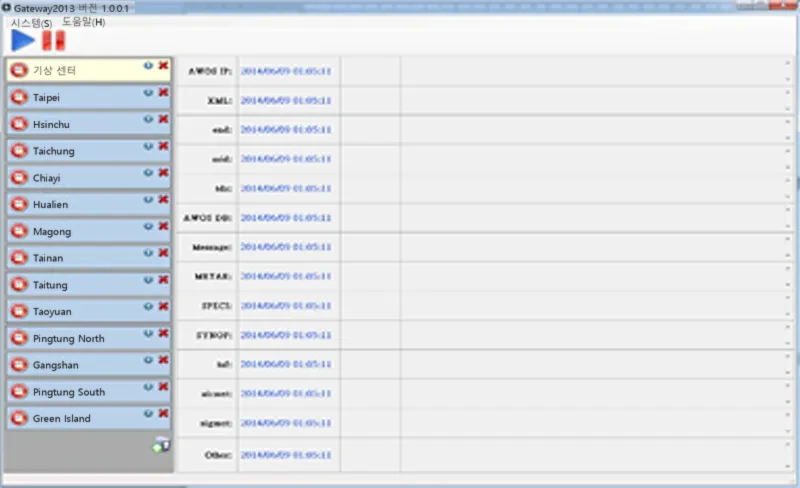Open the 도움말(H) menu
The image size is (800, 488).
click(x=84, y=22)
